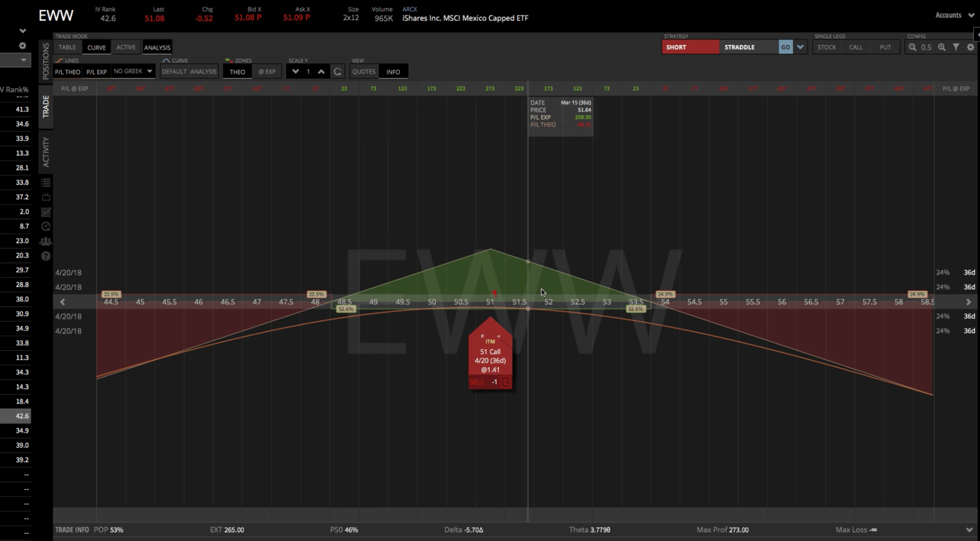980x541 pixels.
Task: Open the clock history sidebar icon
Action: pyautogui.click(x=46, y=226)
